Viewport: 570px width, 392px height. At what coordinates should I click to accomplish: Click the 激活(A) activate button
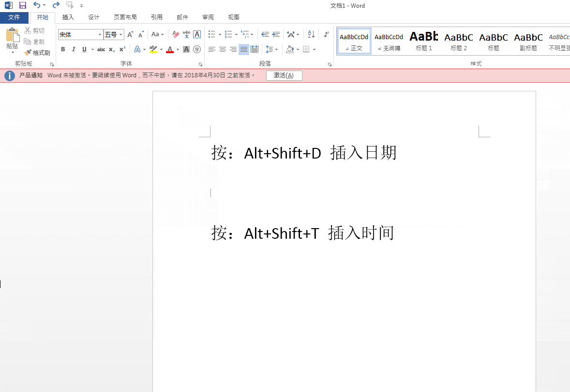(x=284, y=75)
